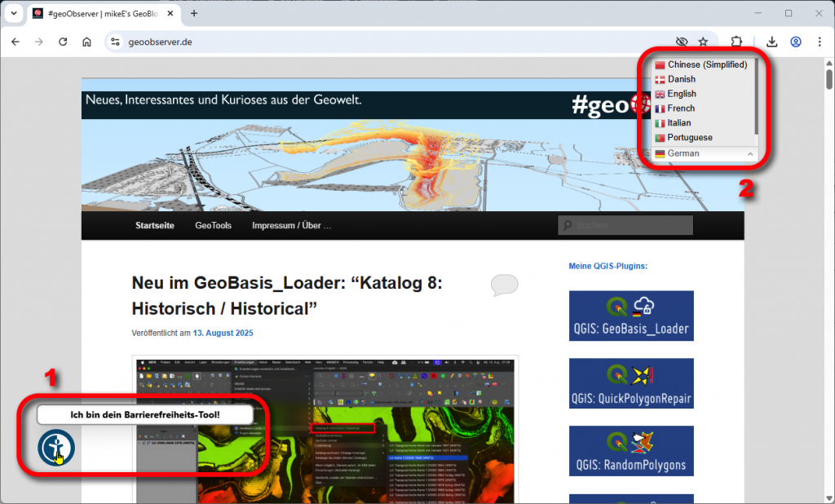The image size is (835, 504).
Task: Maximize the browser window
Action: [x=789, y=13]
